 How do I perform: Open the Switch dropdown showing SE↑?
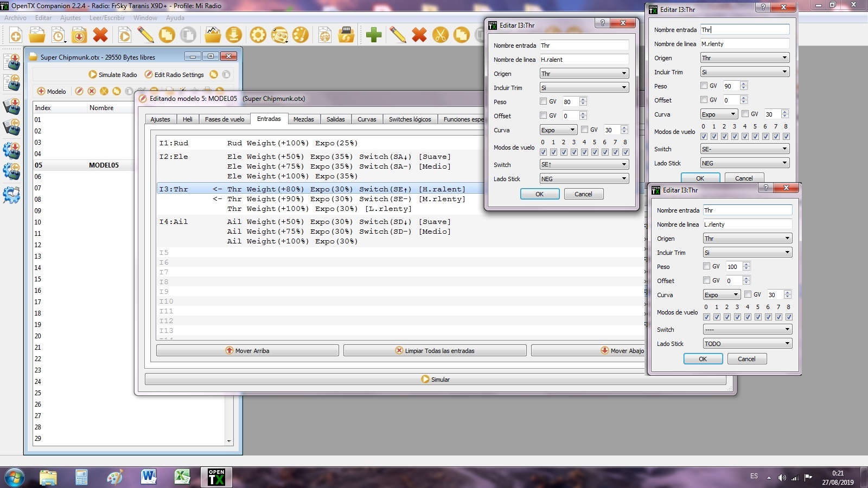[584, 164]
